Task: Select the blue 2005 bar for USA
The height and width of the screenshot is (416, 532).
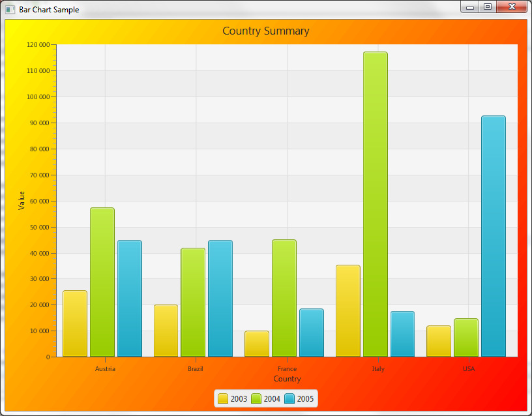Action: tap(493, 236)
